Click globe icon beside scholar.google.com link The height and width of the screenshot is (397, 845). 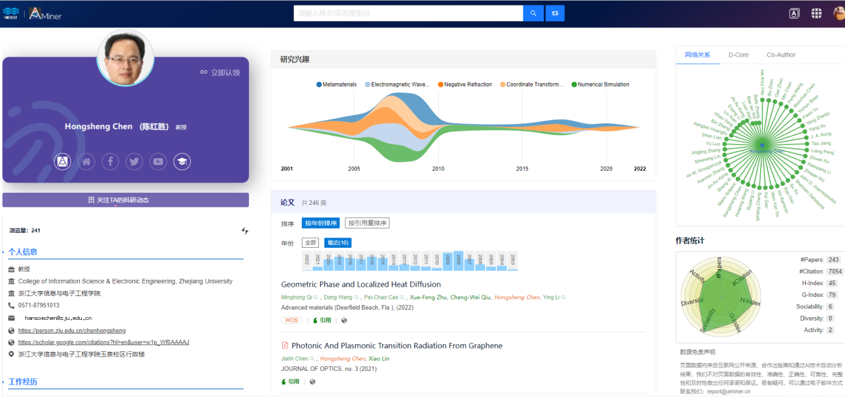tap(11, 342)
